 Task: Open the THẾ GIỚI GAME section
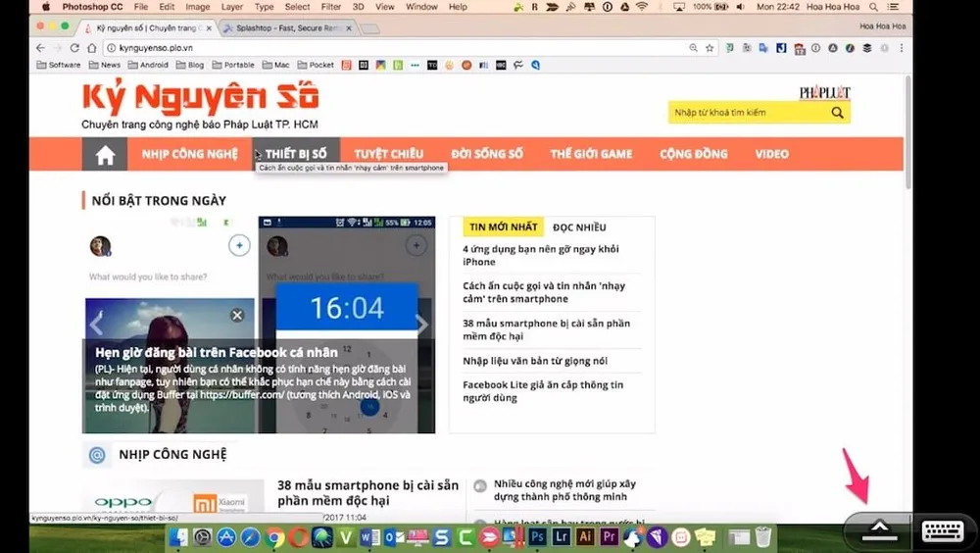pos(591,154)
